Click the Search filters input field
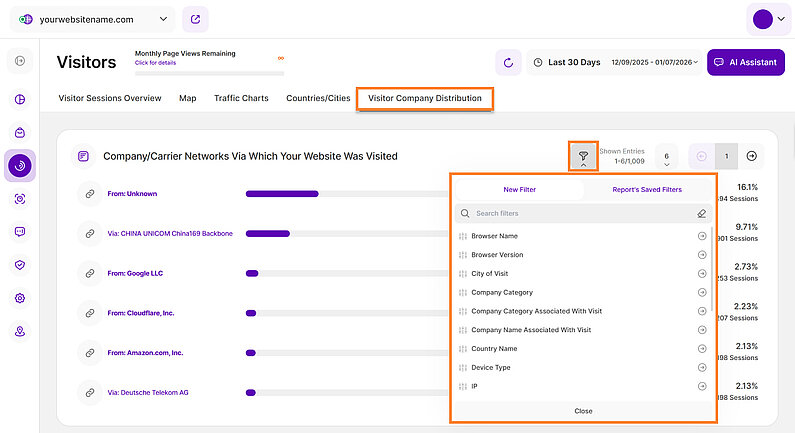The height and width of the screenshot is (433, 795). click(x=580, y=213)
